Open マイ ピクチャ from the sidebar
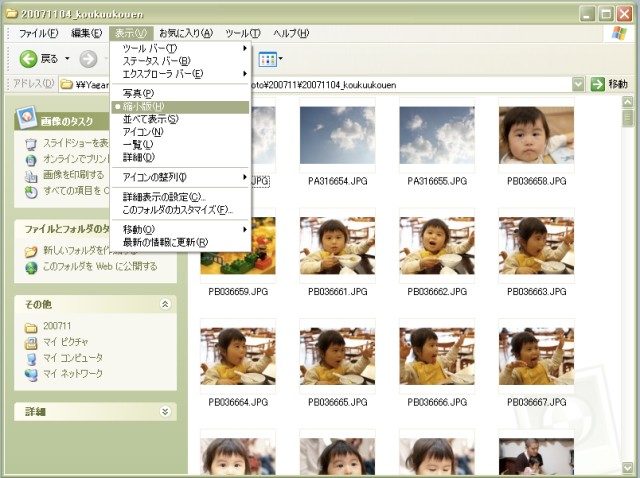This screenshot has height=478, width=640. pos(65,342)
